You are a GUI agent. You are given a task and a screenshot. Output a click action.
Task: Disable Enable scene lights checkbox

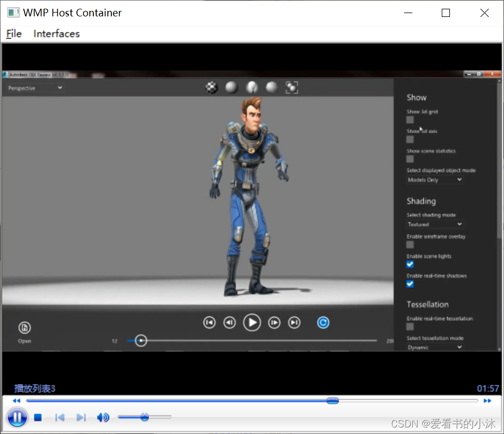coord(410,264)
